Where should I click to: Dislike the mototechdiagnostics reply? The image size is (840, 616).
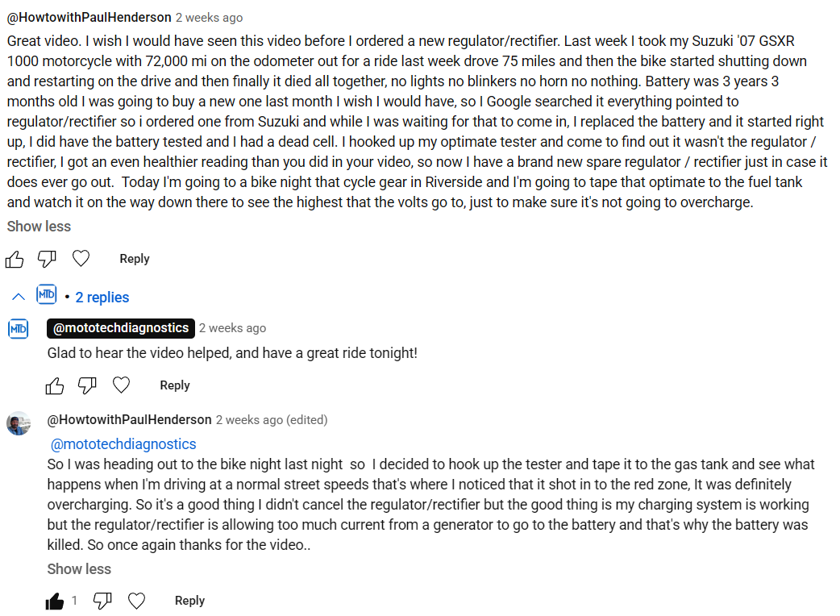(87, 385)
